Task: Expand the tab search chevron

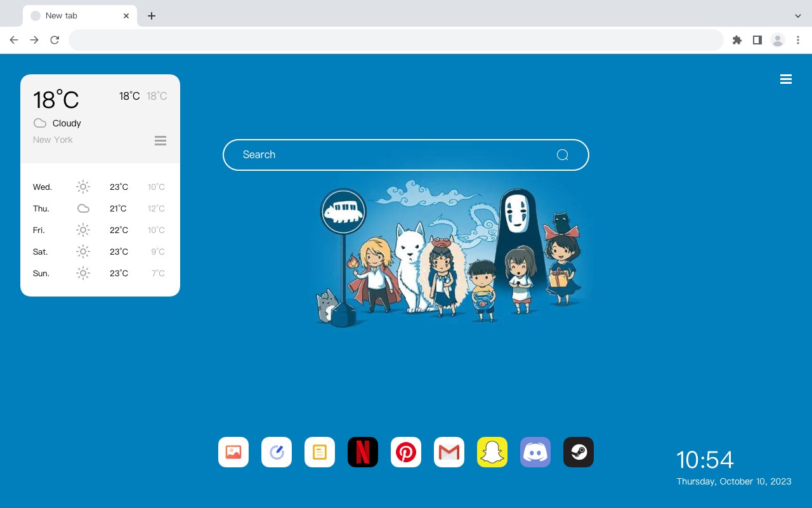Action: [798, 16]
